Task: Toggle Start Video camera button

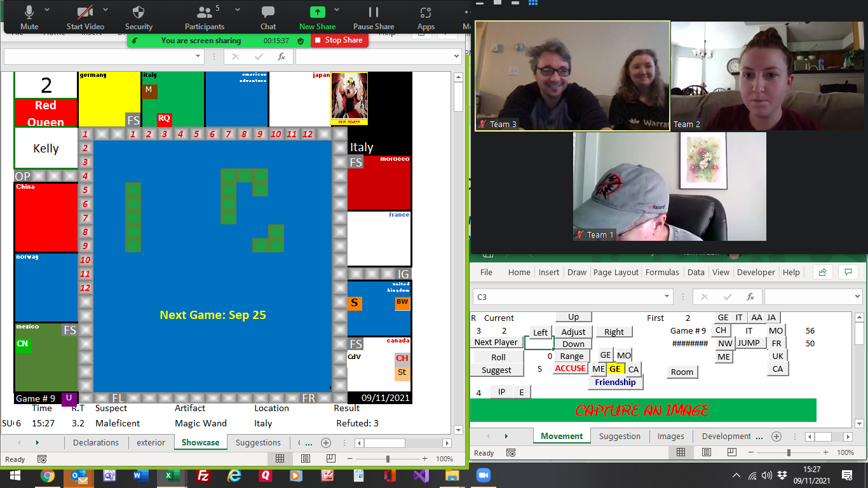Action: coord(85,13)
